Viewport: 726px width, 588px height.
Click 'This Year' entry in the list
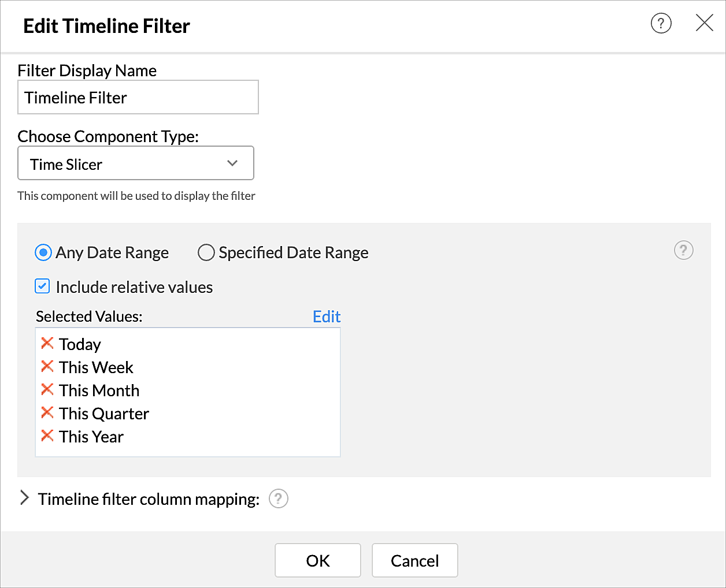(91, 437)
